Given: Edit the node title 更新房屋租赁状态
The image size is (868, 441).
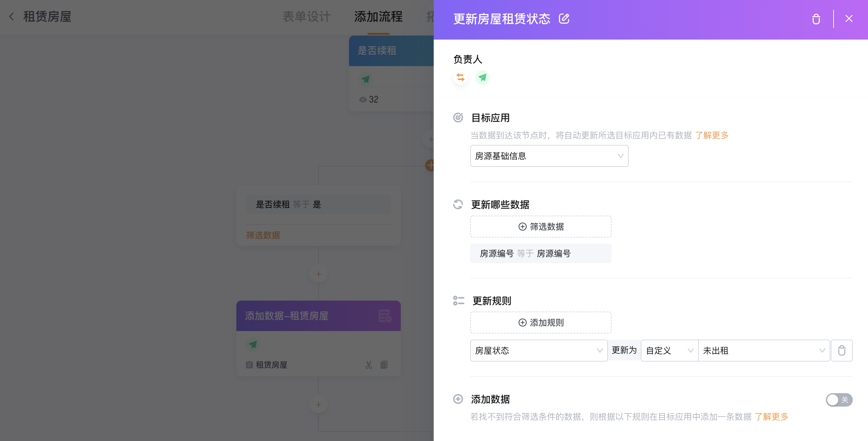Looking at the screenshot, I should [564, 19].
